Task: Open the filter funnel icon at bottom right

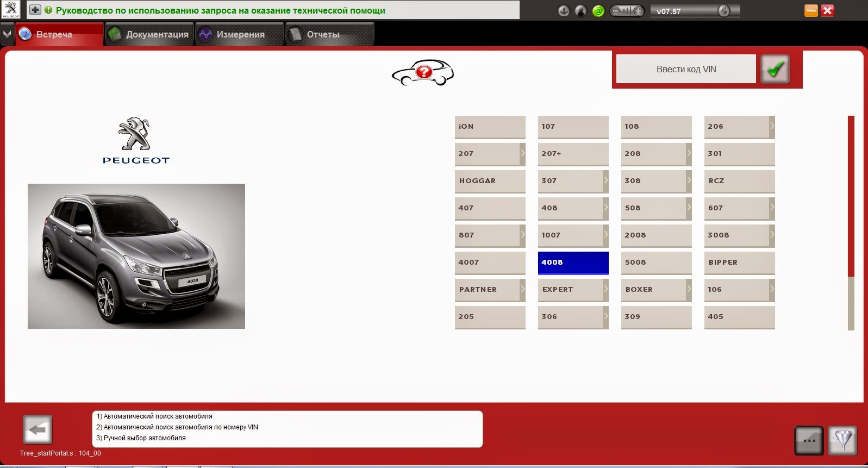Action: [x=842, y=440]
